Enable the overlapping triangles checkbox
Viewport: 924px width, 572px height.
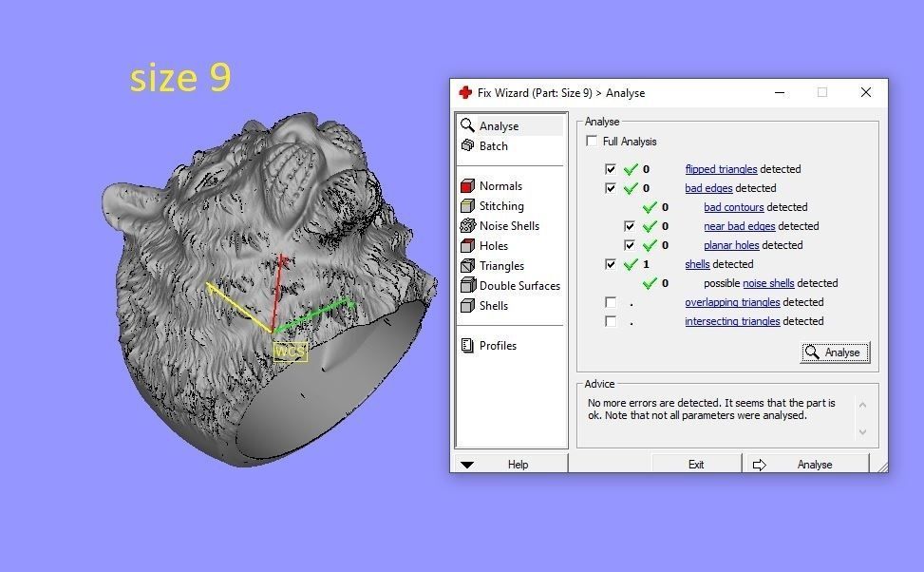pyautogui.click(x=611, y=302)
